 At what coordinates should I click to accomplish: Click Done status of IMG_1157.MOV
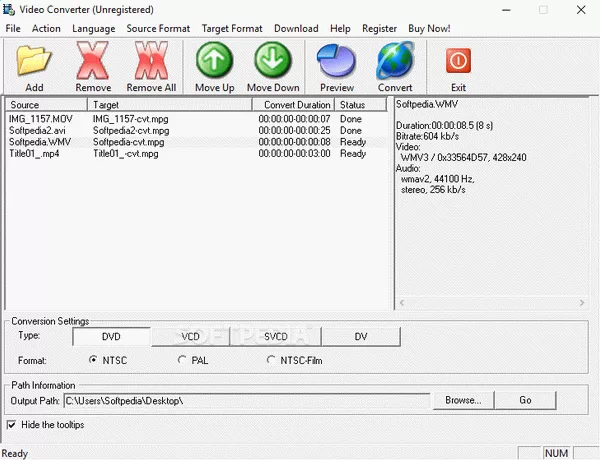tap(351, 119)
